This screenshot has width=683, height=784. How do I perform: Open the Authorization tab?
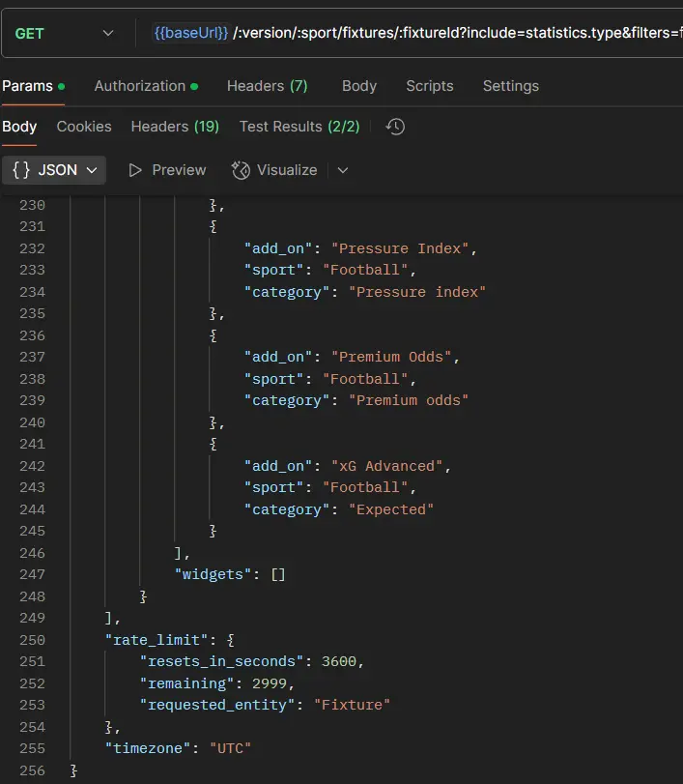146,86
